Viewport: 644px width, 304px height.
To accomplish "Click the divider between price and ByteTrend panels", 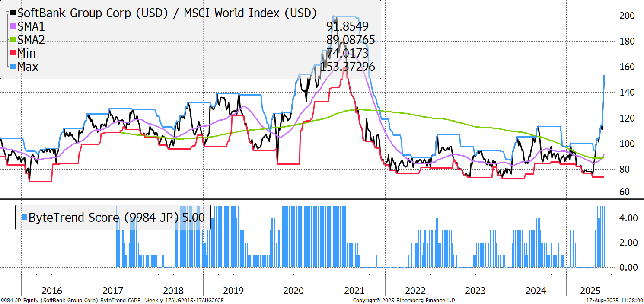I will pyautogui.click(x=322, y=198).
